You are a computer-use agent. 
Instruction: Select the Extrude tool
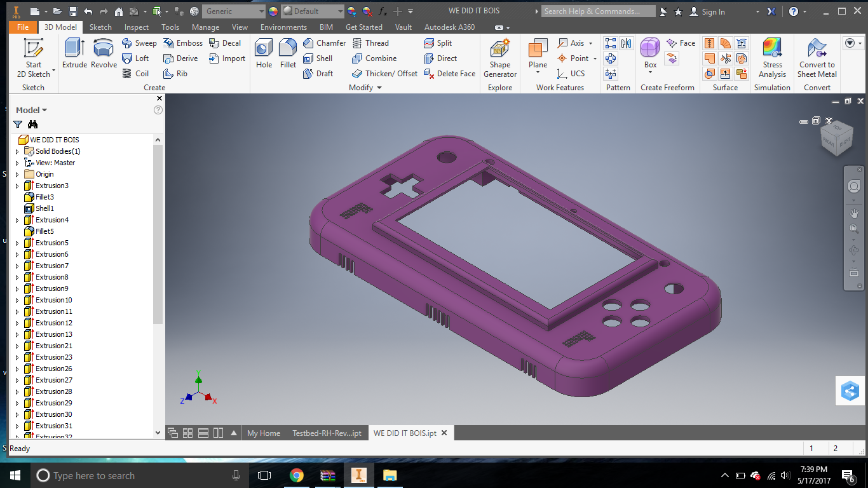[74, 53]
